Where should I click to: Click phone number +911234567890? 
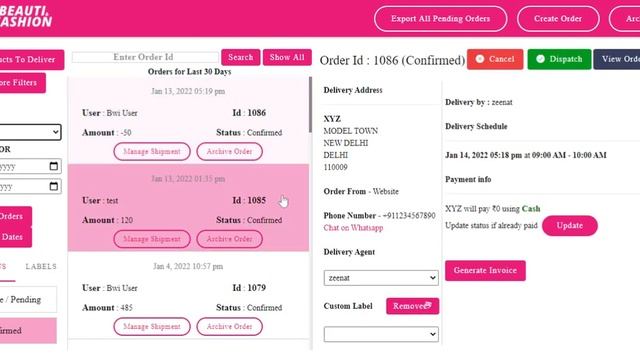(x=409, y=216)
